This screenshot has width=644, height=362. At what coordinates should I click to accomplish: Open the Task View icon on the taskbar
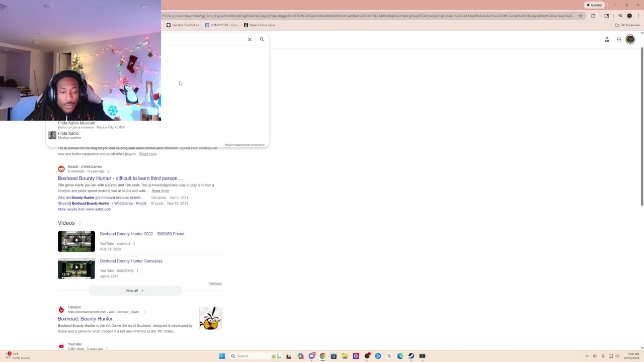tap(289, 356)
